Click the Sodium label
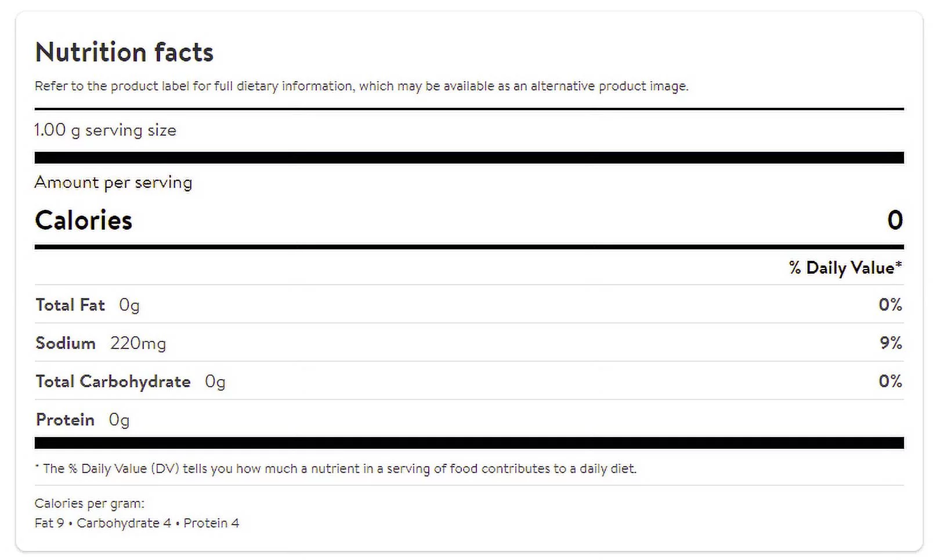Viewport: 933px width, 560px height. click(66, 343)
